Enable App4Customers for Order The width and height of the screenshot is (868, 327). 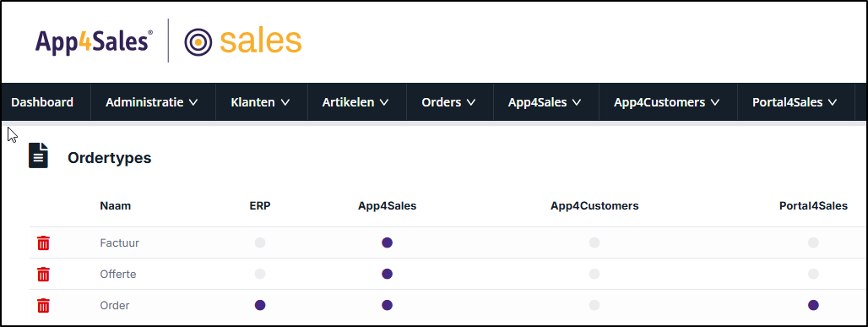594,305
